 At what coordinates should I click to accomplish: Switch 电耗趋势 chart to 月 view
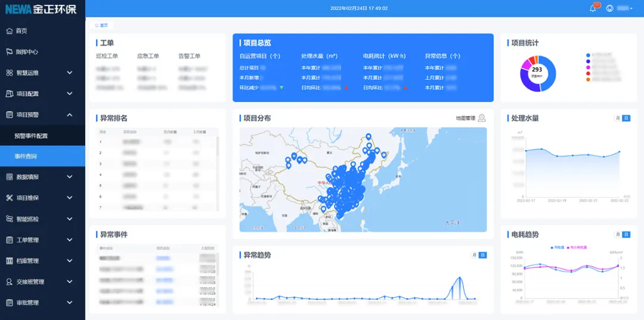click(618, 235)
